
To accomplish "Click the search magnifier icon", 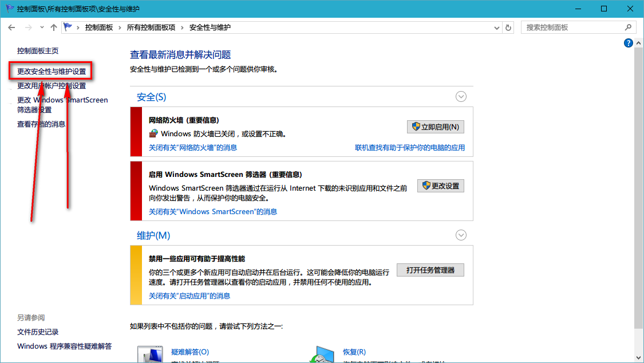I will click(x=628, y=27).
